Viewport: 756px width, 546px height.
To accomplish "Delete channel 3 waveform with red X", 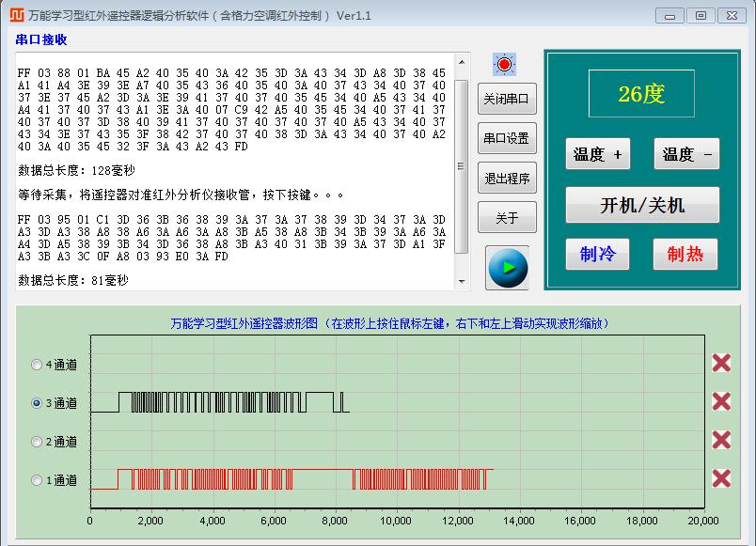I will 721,402.
